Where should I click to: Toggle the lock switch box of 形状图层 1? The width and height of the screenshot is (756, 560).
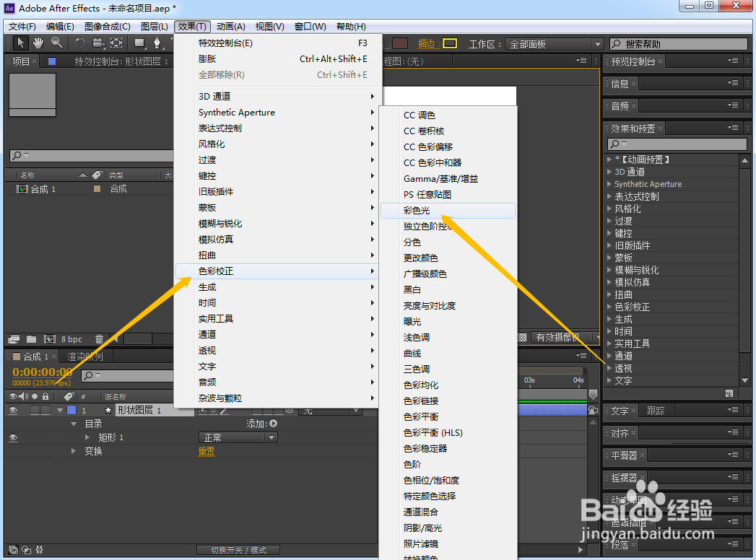point(45,410)
